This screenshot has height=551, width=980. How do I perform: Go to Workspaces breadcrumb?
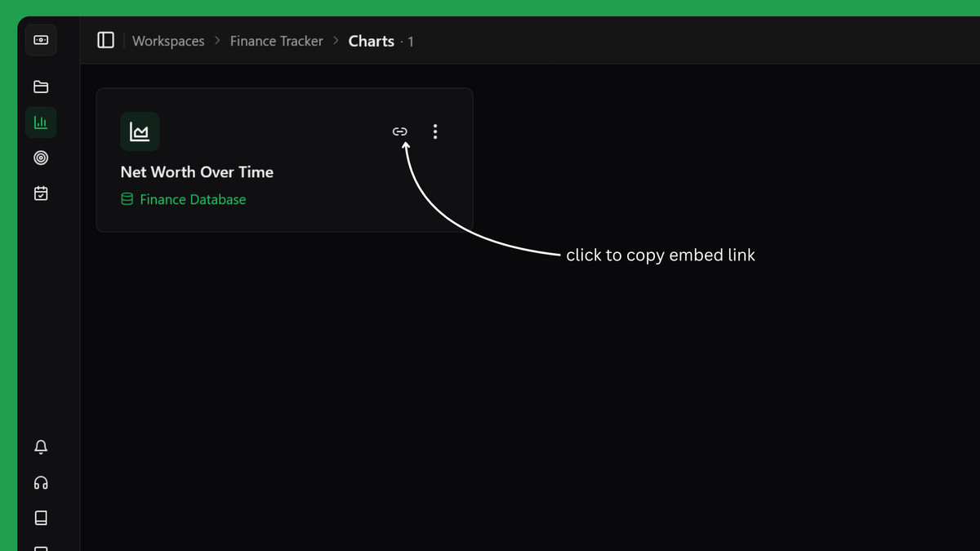click(x=168, y=41)
